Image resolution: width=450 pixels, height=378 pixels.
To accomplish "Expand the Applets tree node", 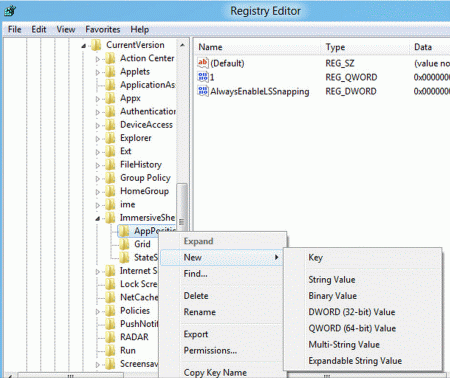I will tap(98, 72).
